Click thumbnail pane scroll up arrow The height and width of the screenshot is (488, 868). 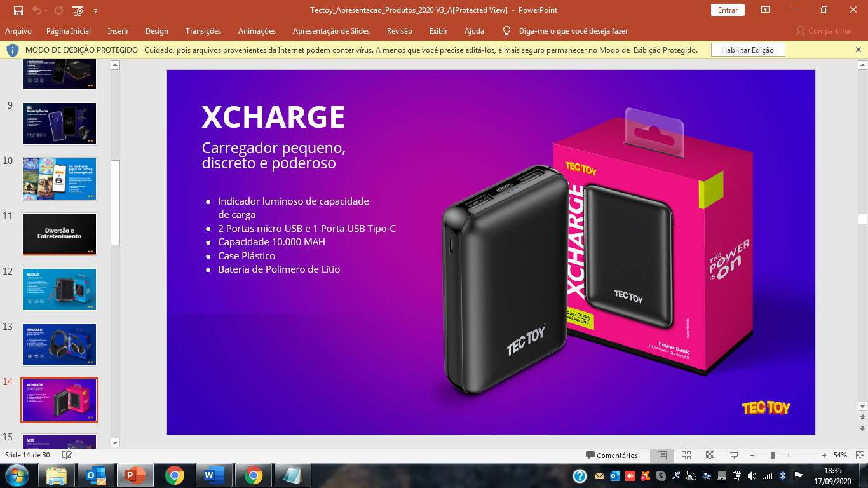point(115,65)
